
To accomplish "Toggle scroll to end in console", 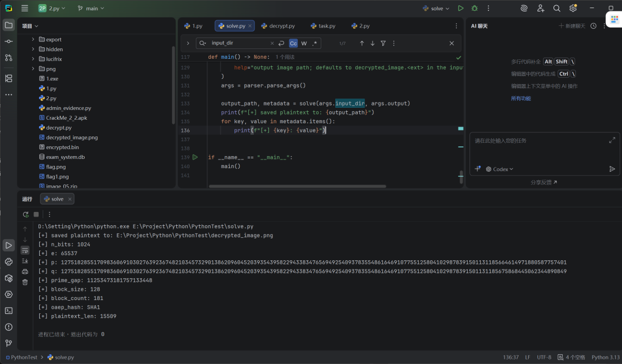I will click(25, 261).
